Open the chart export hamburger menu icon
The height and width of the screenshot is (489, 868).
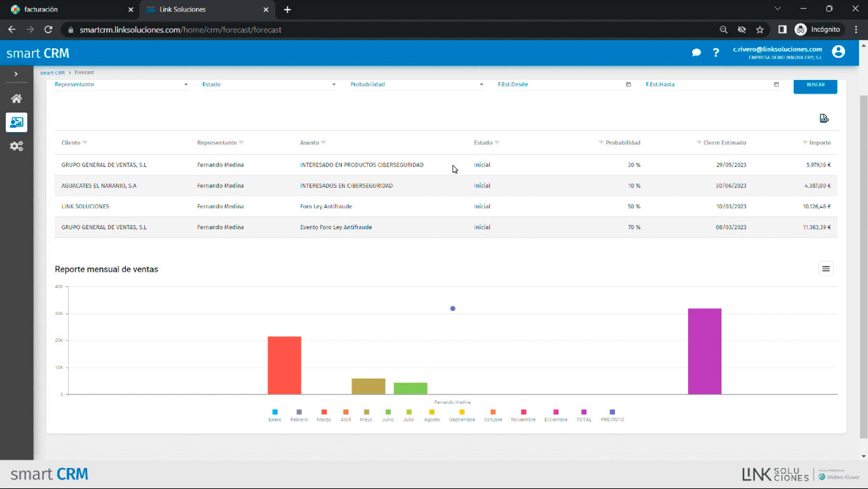(825, 268)
